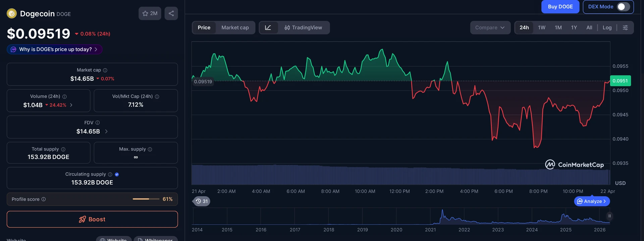Click the 31 history events badge

point(202,201)
